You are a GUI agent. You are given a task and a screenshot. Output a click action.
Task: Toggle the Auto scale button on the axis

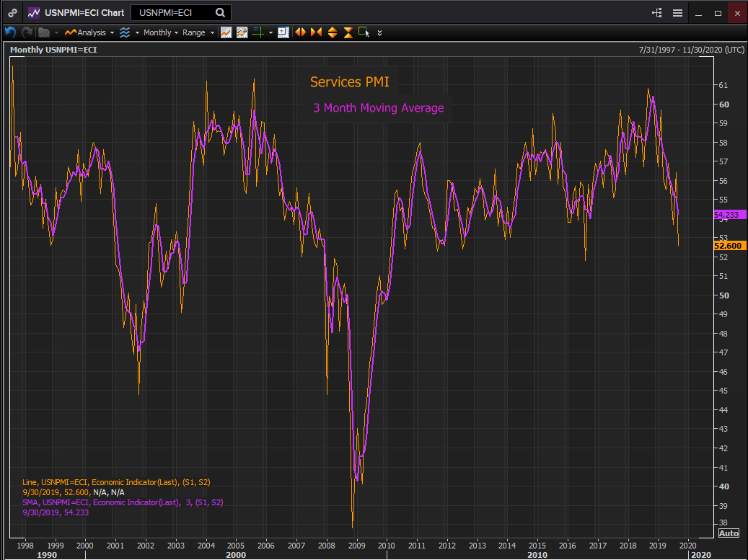coord(729,533)
